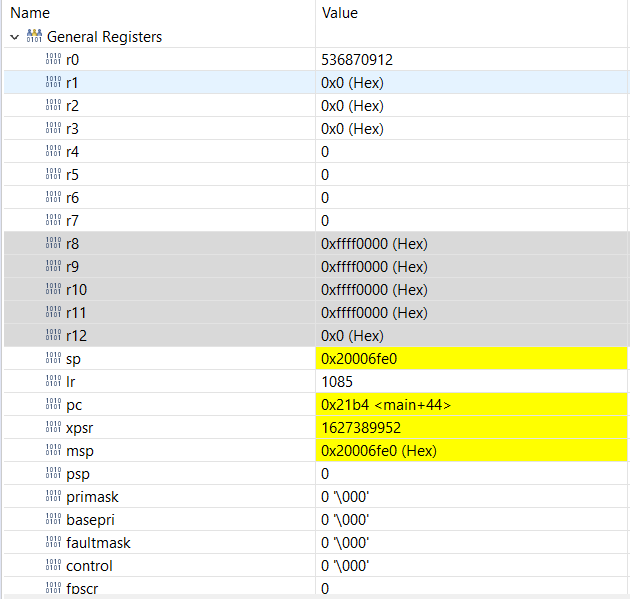Select the r8 register name
Image resolution: width=630 pixels, height=599 pixels.
[x=73, y=244]
